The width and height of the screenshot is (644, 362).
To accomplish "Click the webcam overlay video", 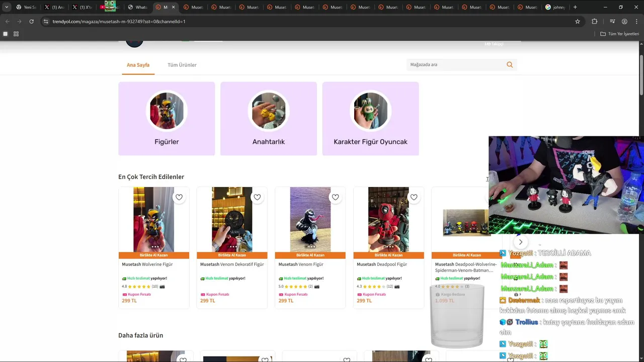I will 566,185.
